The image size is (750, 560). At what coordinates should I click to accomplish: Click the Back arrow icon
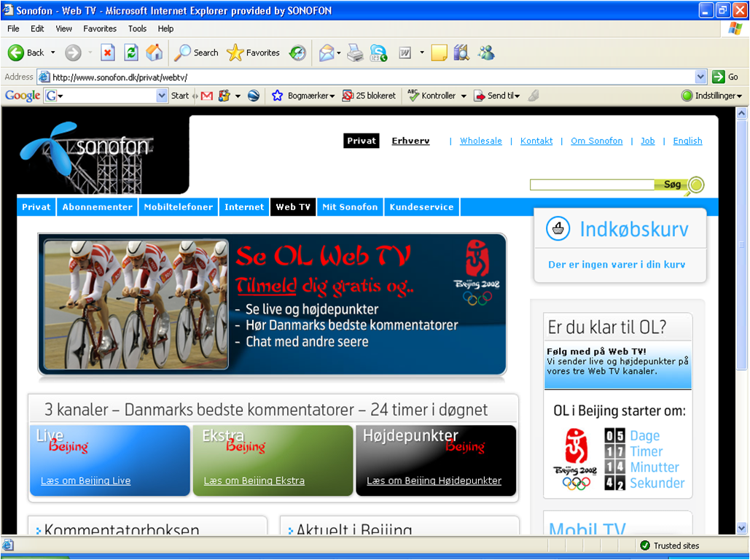(16, 52)
